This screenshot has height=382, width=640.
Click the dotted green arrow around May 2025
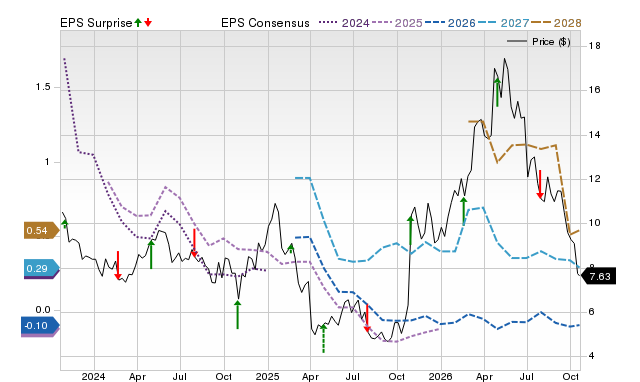click(x=323, y=338)
